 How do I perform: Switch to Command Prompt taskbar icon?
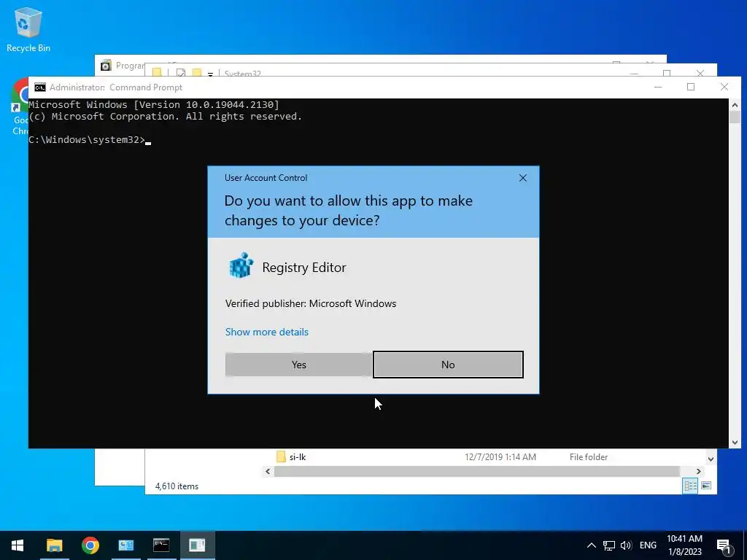161,545
